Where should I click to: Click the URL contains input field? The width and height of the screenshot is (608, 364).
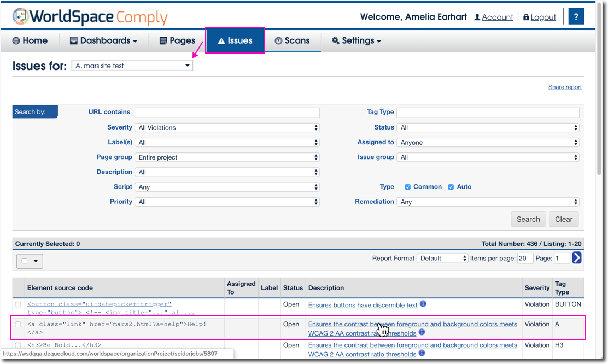tap(227, 113)
